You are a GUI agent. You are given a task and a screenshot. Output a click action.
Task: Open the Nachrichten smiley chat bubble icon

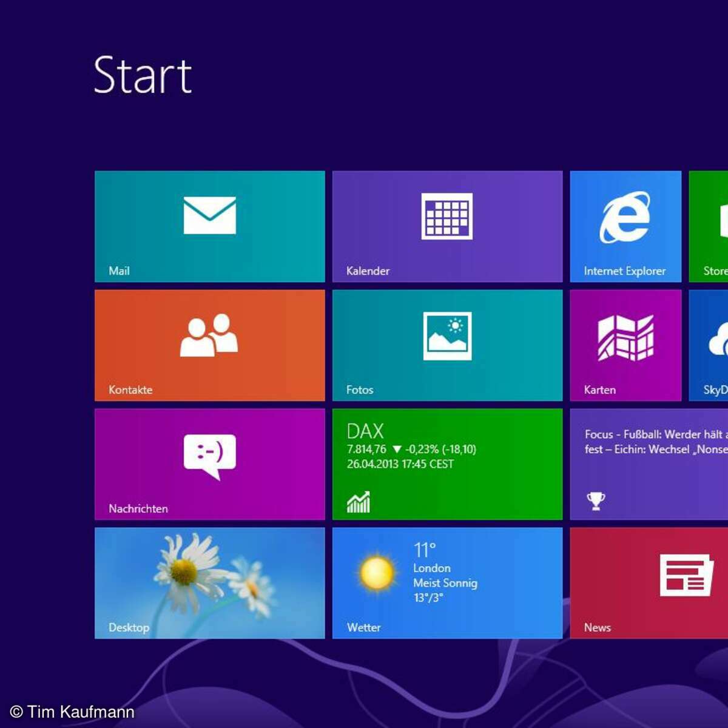click(209, 456)
